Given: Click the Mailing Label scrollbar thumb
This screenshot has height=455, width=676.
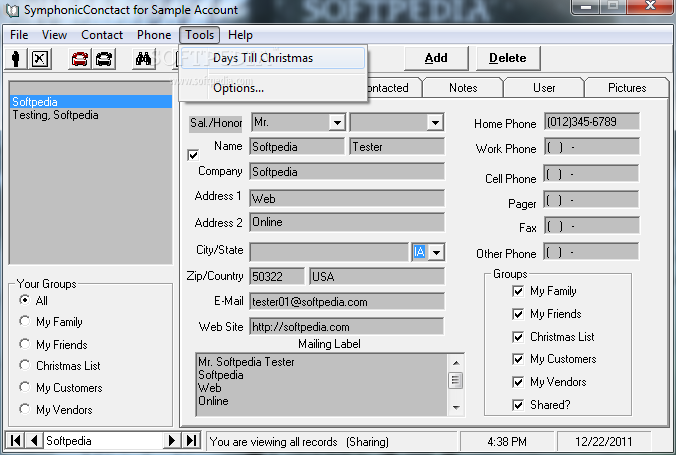Looking at the screenshot, I should [456, 380].
